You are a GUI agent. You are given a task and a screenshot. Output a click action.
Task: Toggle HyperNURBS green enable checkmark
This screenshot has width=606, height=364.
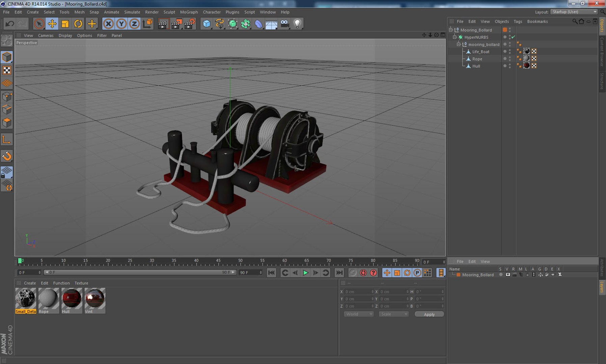(513, 37)
